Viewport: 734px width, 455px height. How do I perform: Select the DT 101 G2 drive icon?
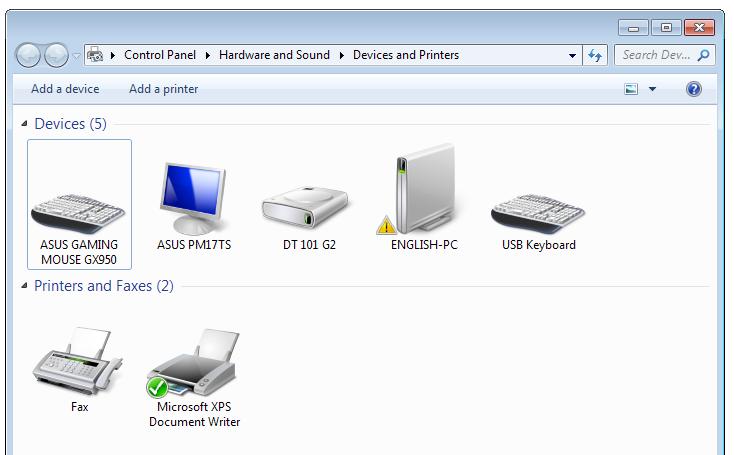click(x=305, y=208)
